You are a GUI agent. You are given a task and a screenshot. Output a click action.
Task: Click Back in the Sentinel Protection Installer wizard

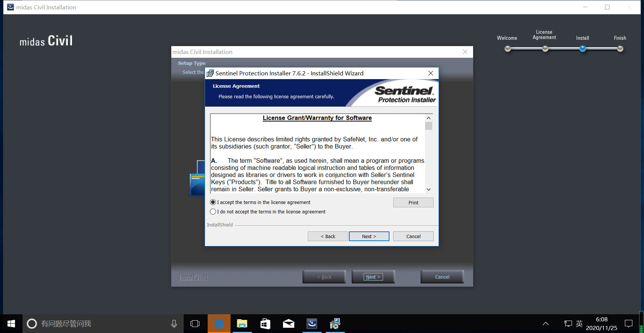click(x=328, y=236)
